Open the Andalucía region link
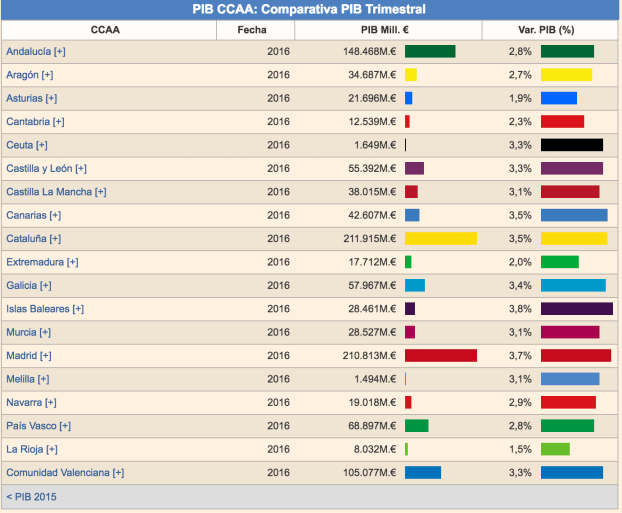Screen dimensions: 622x513 29,51
